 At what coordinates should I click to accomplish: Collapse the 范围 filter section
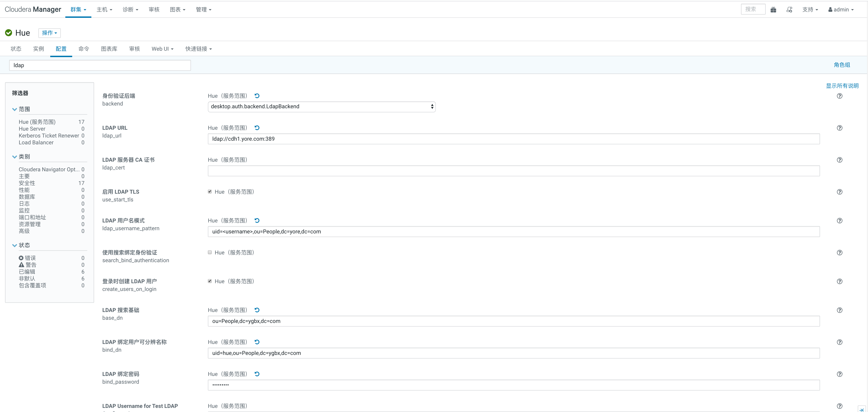pos(14,109)
